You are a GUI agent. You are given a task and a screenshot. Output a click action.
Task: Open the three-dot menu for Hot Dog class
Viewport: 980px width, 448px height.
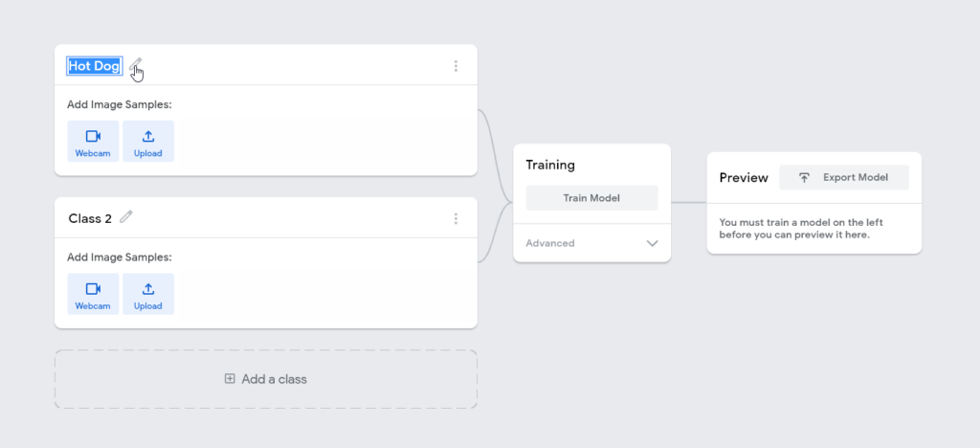456,66
